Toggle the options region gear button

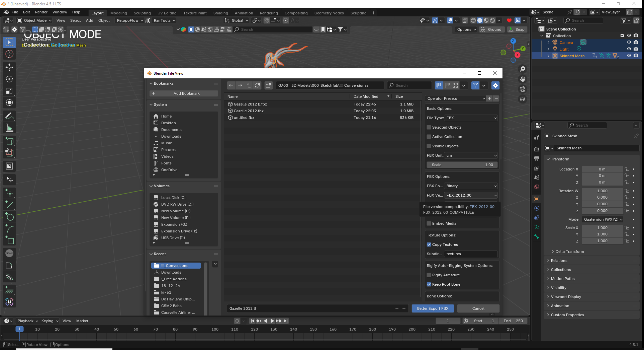click(x=495, y=85)
